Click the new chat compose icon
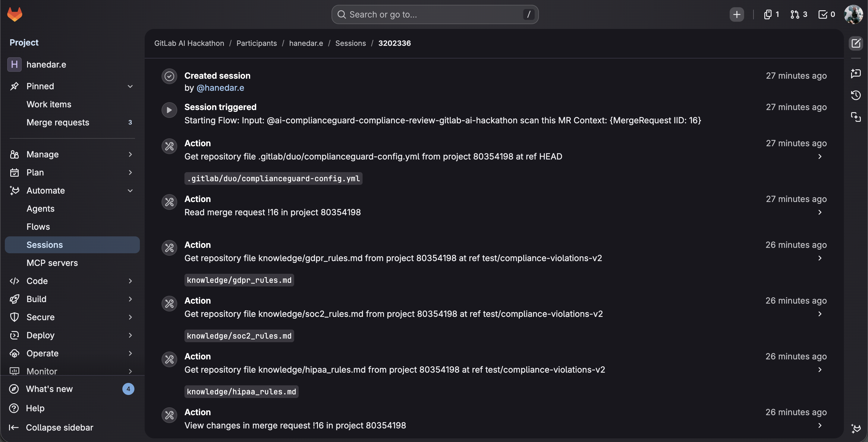The width and height of the screenshot is (868, 442). [x=856, y=43]
